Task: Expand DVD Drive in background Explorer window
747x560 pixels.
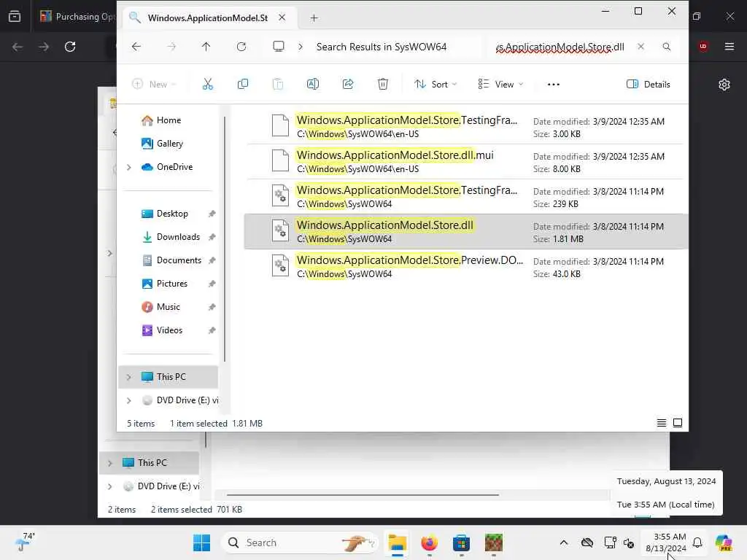Action: [109, 486]
